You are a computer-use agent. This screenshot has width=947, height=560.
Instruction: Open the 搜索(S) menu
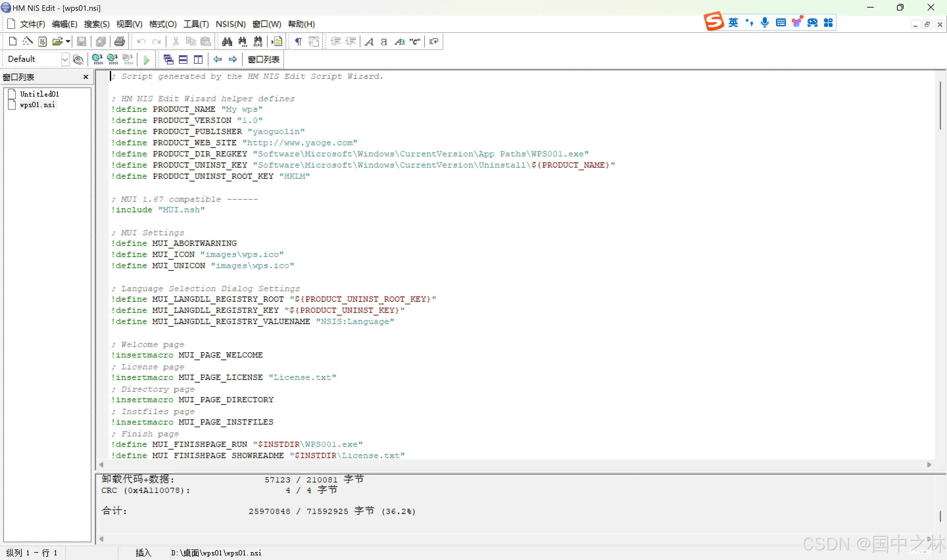pyautogui.click(x=97, y=24)
